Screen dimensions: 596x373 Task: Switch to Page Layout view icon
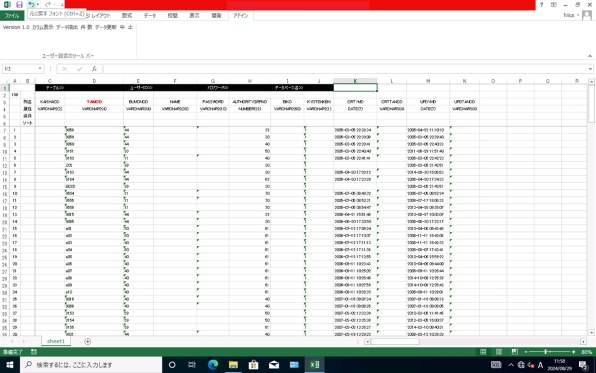point(499,352)
